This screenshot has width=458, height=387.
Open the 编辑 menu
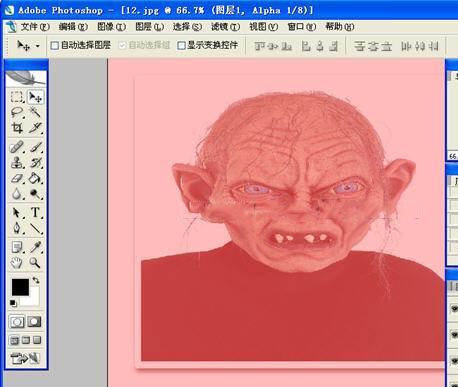point(73,27)
